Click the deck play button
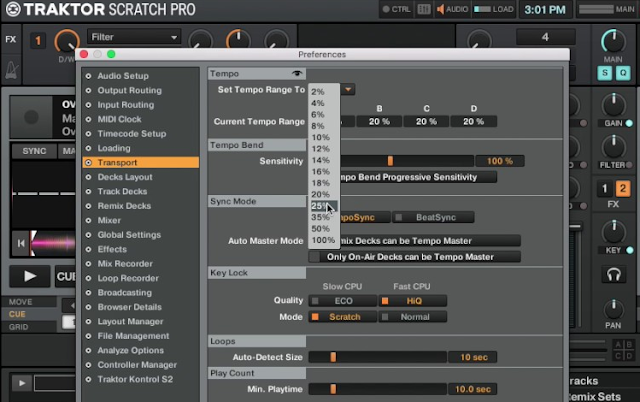The image size is (640, 402). pos(30,276)
